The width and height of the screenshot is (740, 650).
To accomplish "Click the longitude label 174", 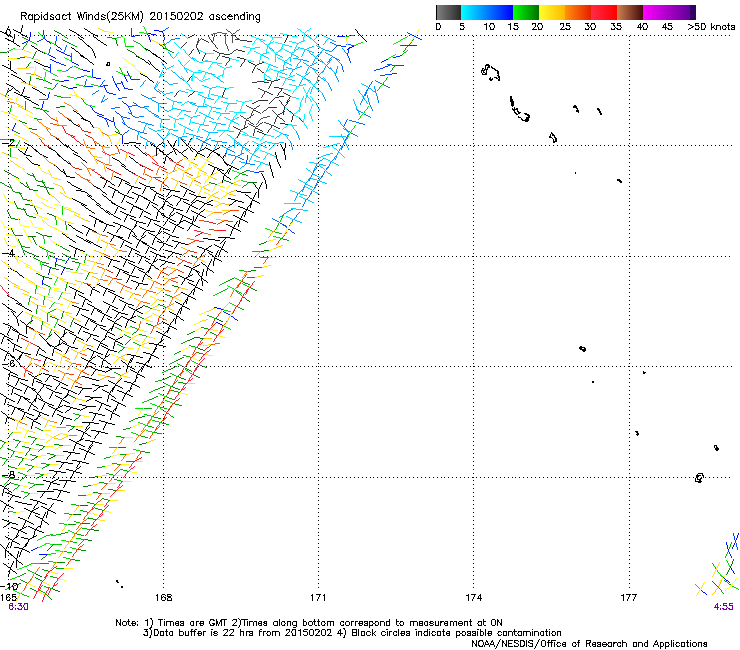I will [x=473, y=598].
